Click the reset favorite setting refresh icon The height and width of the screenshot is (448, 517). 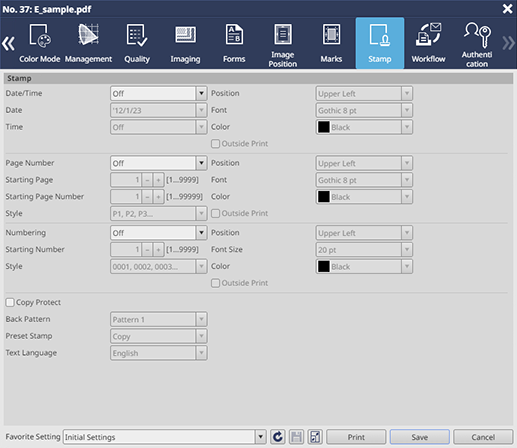(x=278, y=437)
